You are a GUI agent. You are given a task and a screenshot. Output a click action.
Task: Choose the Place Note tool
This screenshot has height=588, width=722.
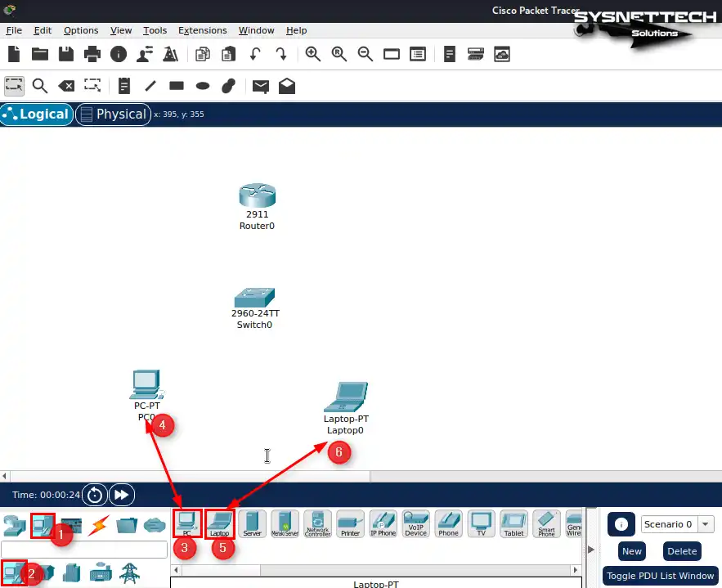pyautogui.click(x=124, y=86)
